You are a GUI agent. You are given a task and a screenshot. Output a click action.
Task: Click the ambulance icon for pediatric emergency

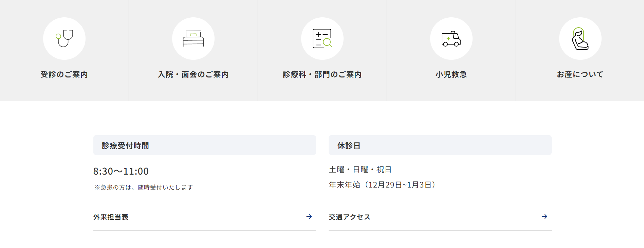click(451, 39)
